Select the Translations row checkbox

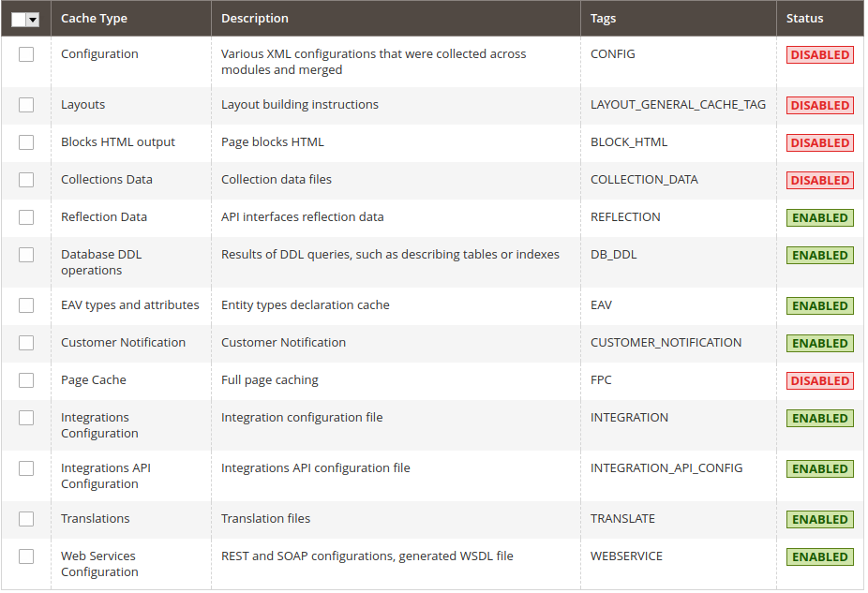click(x=26, y=519)
